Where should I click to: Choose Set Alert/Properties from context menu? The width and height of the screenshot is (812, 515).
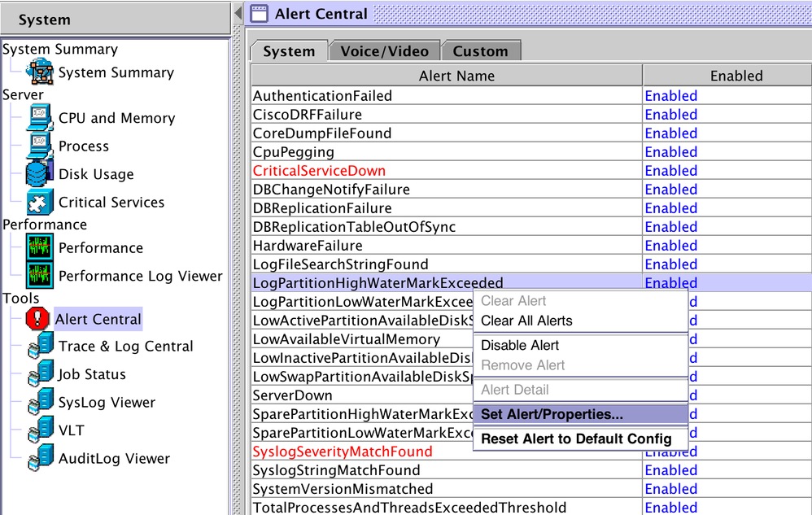tap(552, 414)
